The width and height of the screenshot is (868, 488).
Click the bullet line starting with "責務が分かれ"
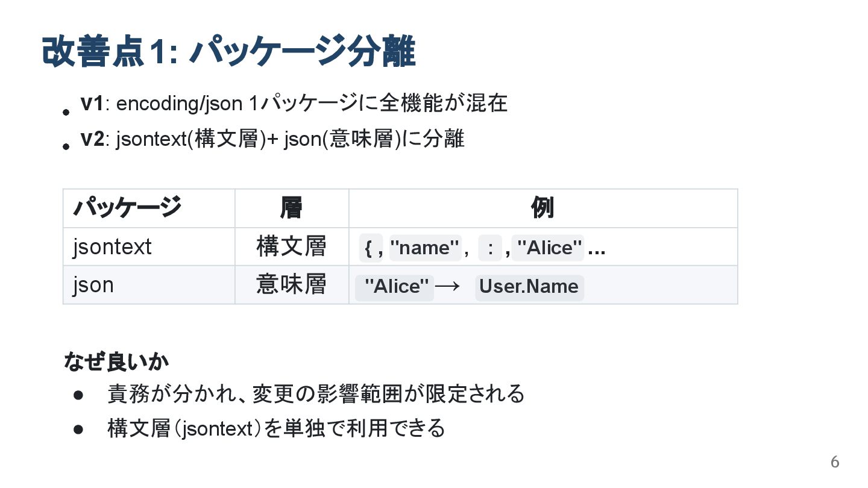316,394
